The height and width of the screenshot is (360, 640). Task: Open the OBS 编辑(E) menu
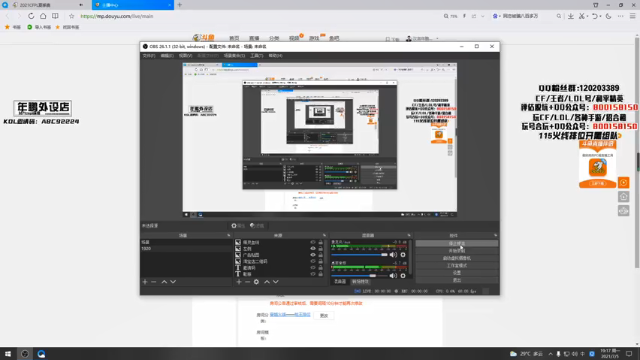(167, 56)
